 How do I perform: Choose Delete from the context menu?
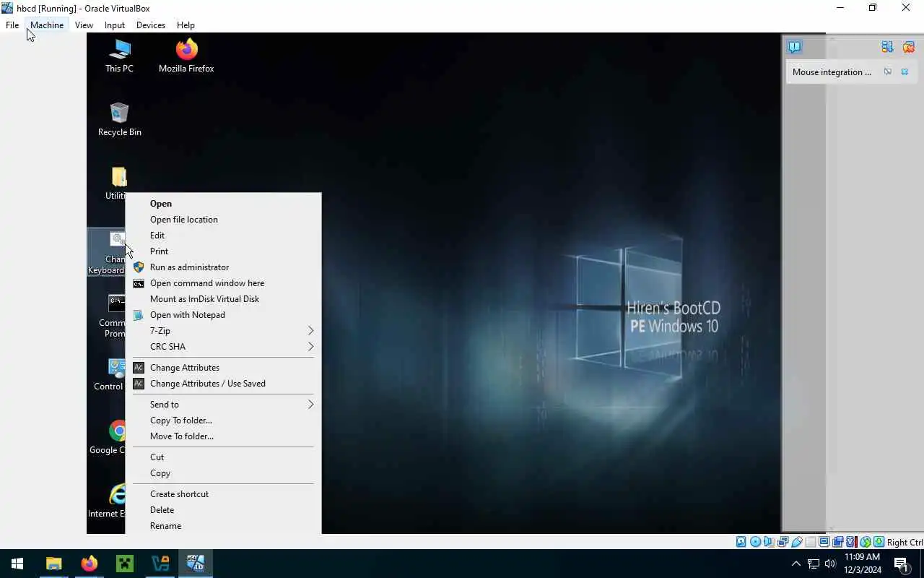pos(223,510)
